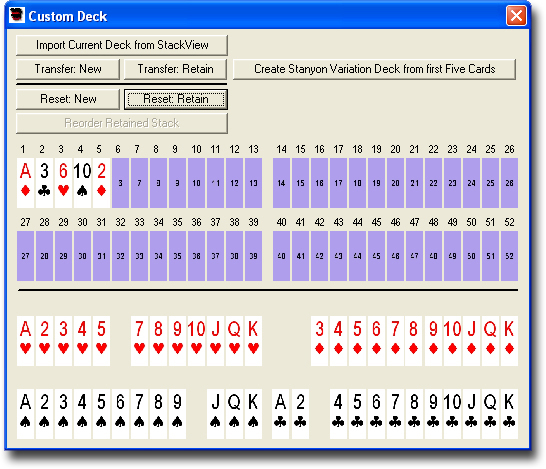Screen dimensions: 546x469
Task: Create Stanyon Variation Deck from first five cards
Action: coord(374,69)
